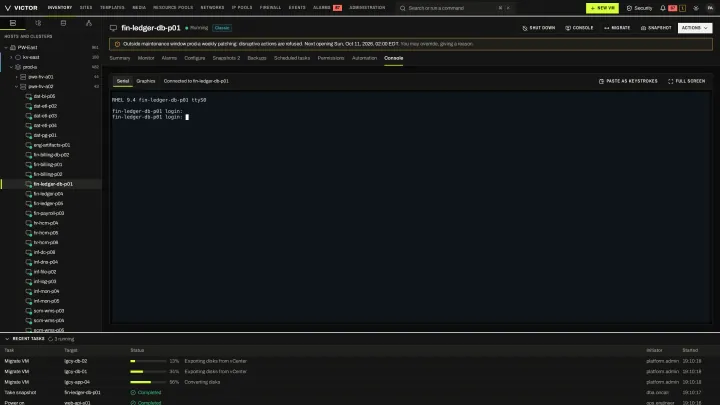Click the 'Connected to fin-ledger-db-p01' status text
Viewport: 720px width, 405px height.
(196, 81)
